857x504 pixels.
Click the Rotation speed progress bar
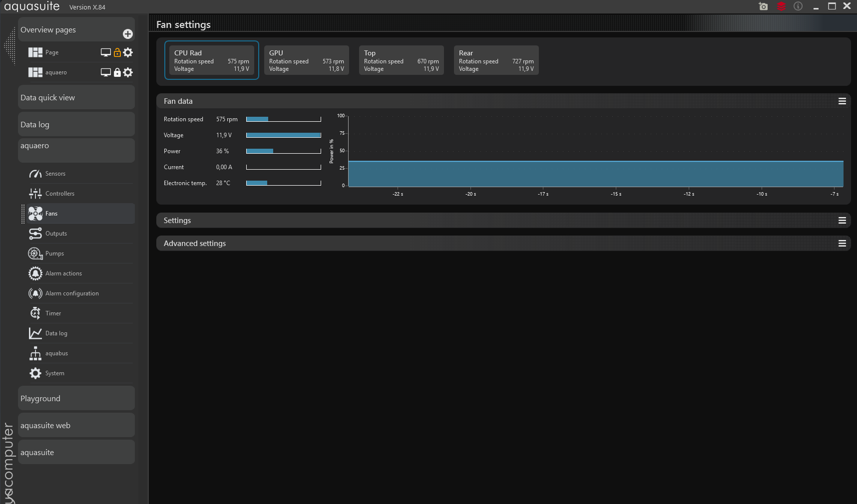(284, 119)
